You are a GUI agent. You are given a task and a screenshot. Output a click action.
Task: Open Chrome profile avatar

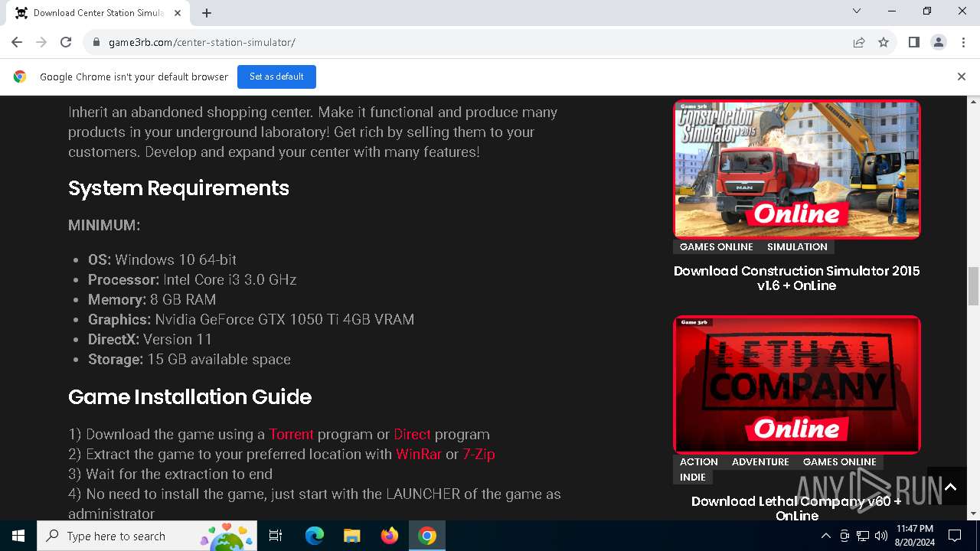pos(938,42)
